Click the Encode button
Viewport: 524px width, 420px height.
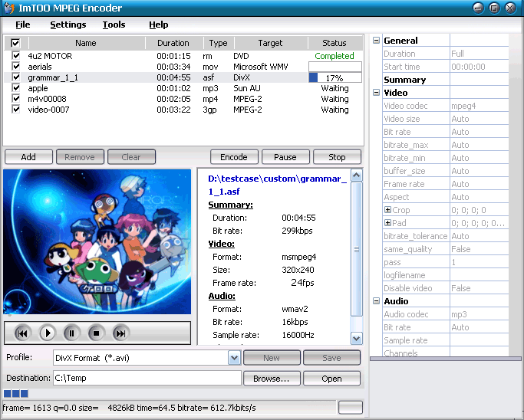coord(233,157)
